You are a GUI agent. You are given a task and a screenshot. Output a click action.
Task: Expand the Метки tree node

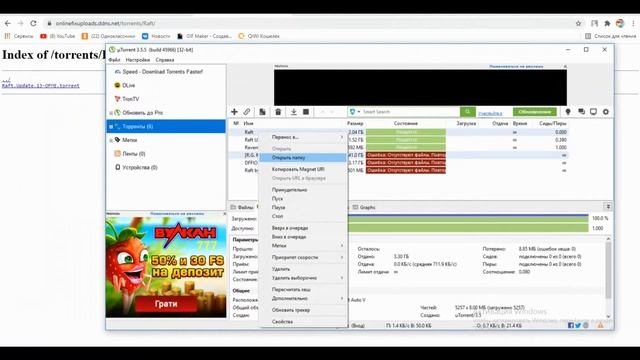(111, 140)
